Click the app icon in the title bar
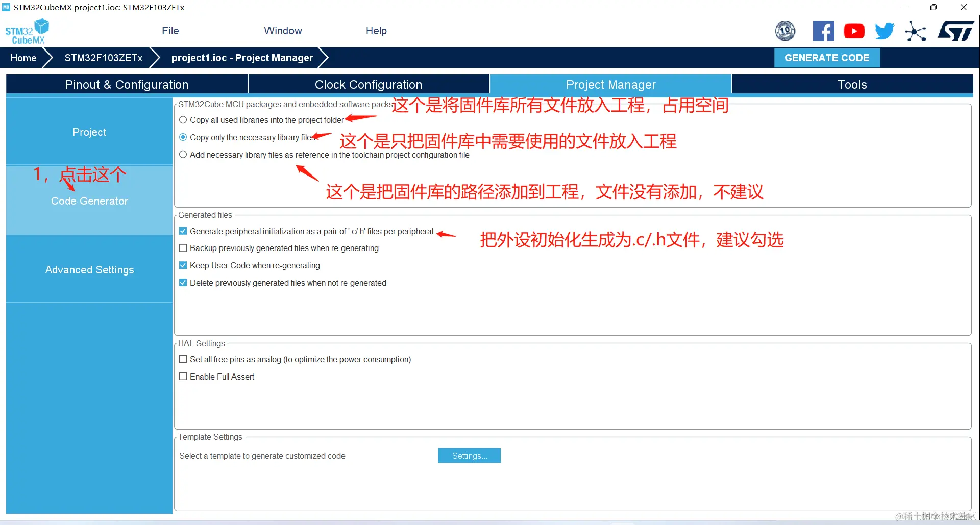Viewport: 980px width, 525px height. 6,7
